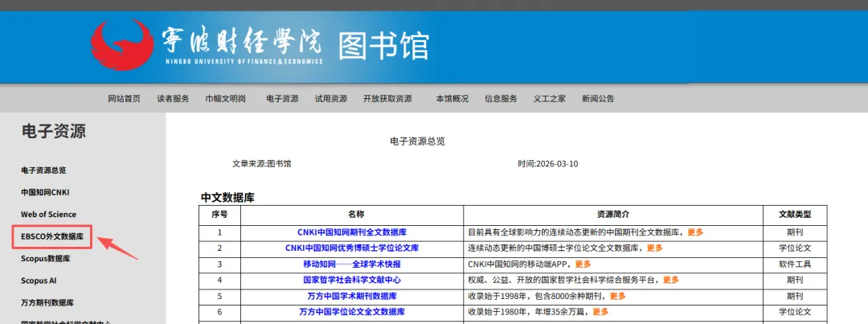Open 万方中国学位论文全文数据库 link
This screenshot has height=324, width=868.
352,312
